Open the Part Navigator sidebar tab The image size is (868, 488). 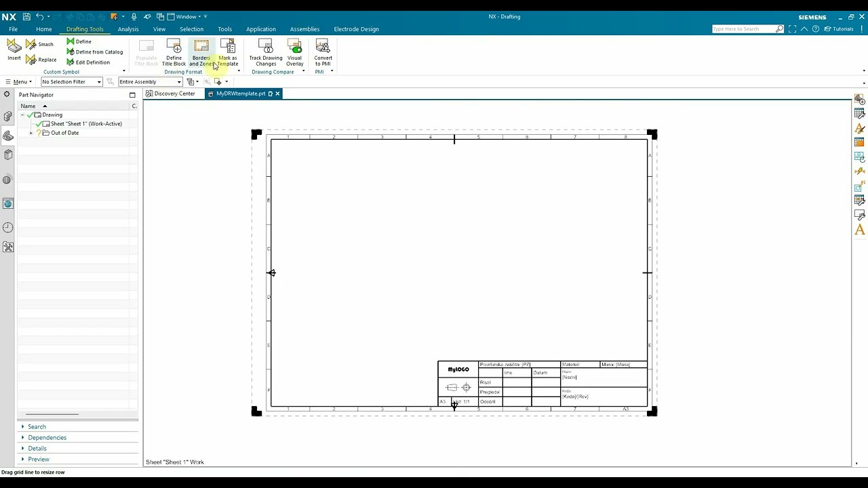(x=8, y=136)
